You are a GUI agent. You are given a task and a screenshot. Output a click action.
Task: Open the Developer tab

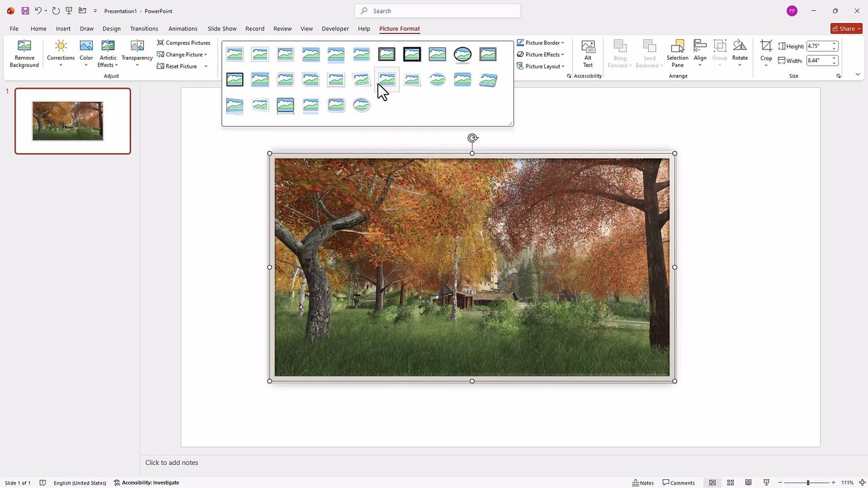(335, 28)
